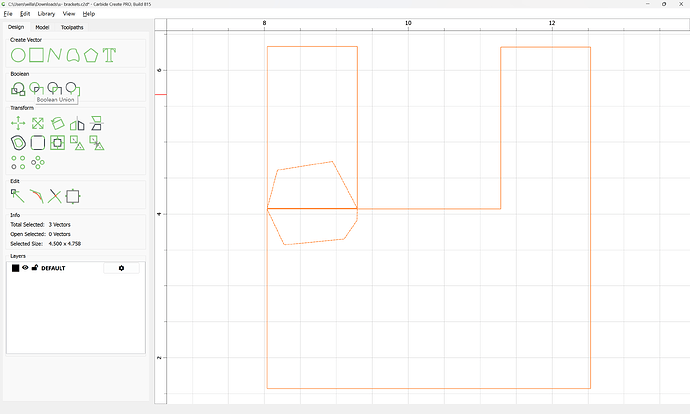The image size is (690, 414).
Task: Open DEFAULT layer settings gear
Action: tap(121, 268)
